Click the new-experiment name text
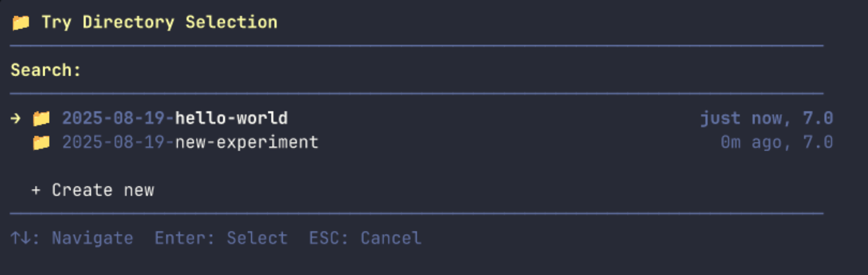The image size is (868, 275). (247, 142)
